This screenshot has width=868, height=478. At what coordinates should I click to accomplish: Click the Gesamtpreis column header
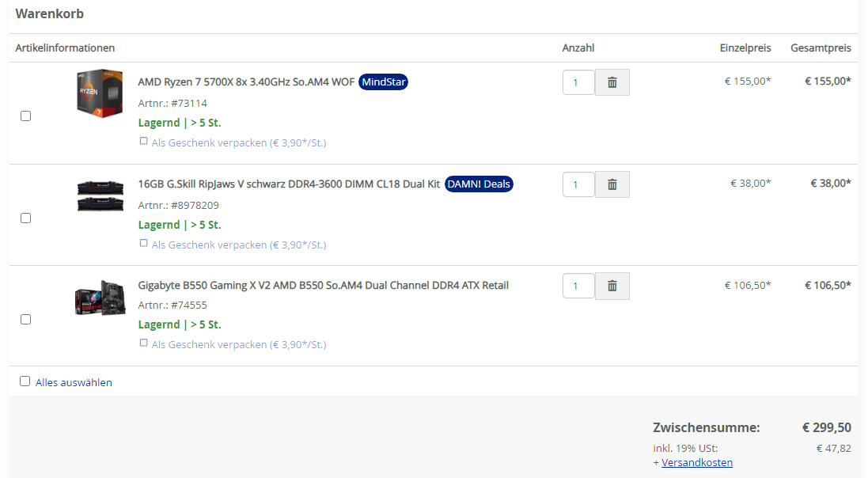click(x=821, y=47)
